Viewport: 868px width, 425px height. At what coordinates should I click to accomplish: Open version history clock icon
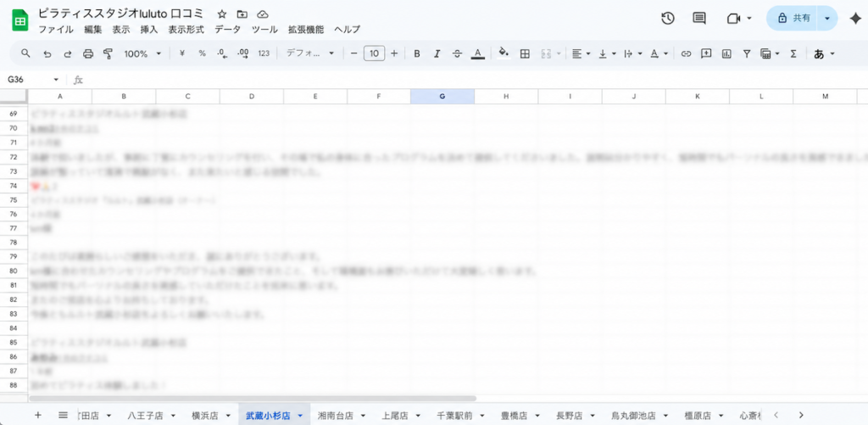coord(668,18)
